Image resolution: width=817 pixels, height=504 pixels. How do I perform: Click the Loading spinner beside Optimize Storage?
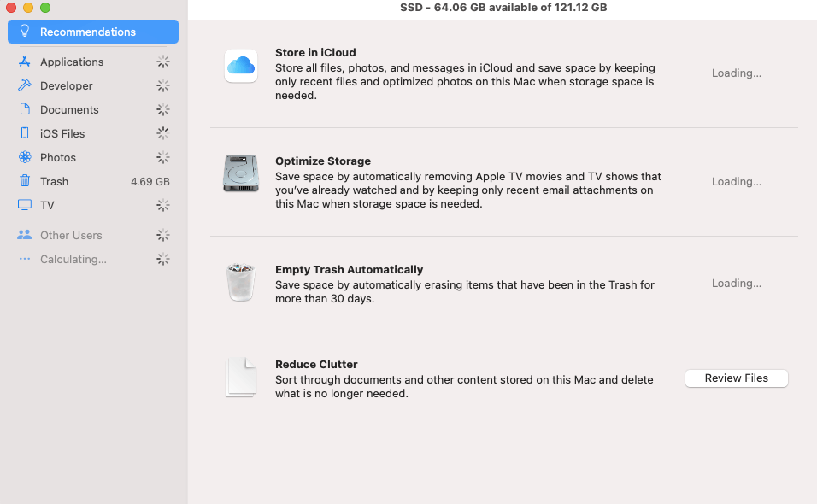pos(736,181)
